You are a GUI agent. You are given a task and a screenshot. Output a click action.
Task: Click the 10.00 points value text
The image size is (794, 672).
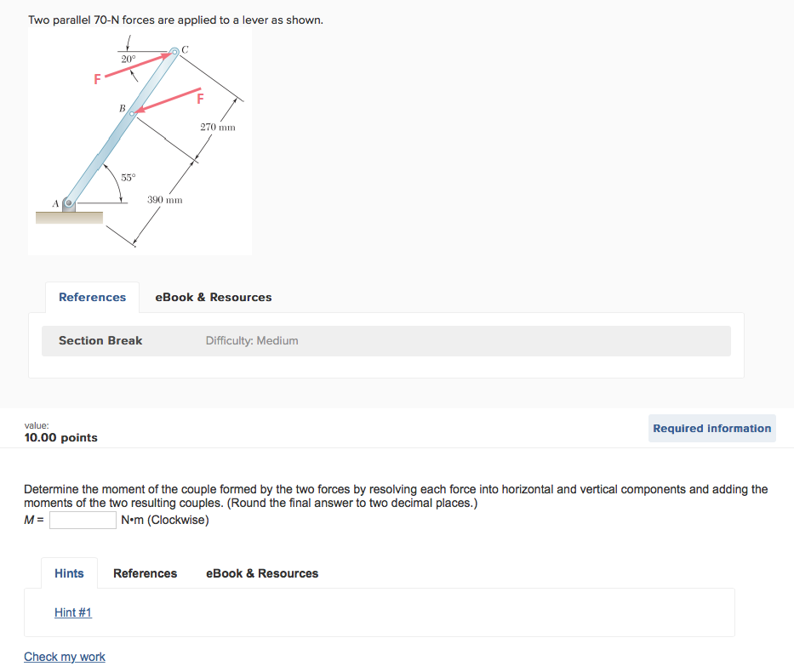click(x=61, y=437)
